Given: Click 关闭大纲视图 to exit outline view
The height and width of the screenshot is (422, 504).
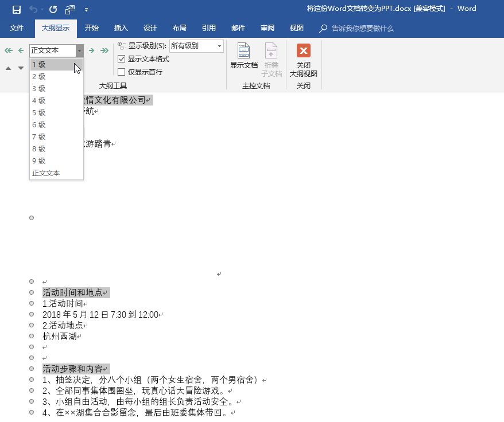Looking at the screenshot, I should coord(304,57).
